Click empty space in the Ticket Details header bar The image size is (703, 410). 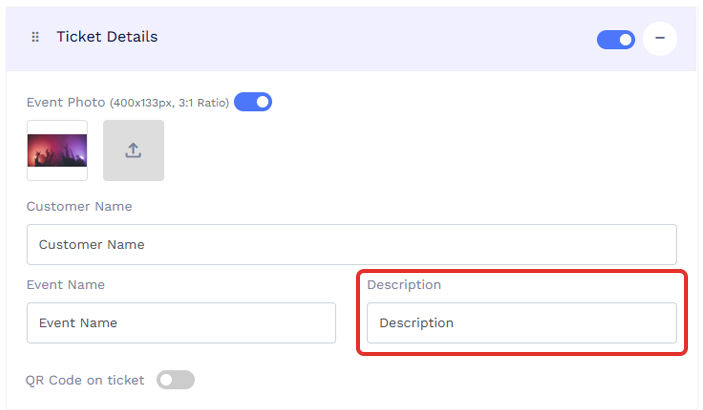tap(377, 39)
